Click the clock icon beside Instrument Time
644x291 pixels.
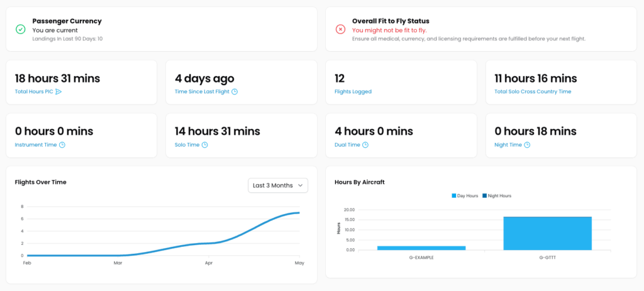coord(62,145)
